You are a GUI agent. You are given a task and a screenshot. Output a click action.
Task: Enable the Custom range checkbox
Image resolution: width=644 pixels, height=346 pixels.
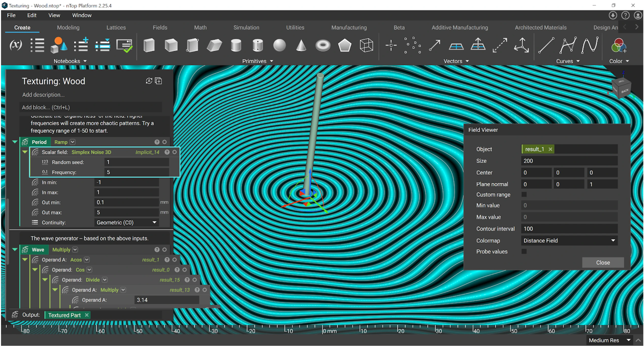point(524,195)
